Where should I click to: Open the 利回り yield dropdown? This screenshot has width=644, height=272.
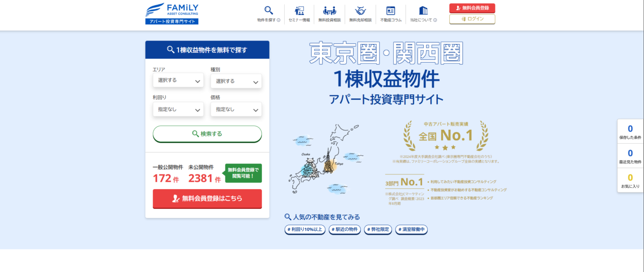pyautogui.click(x=178, y=110)
